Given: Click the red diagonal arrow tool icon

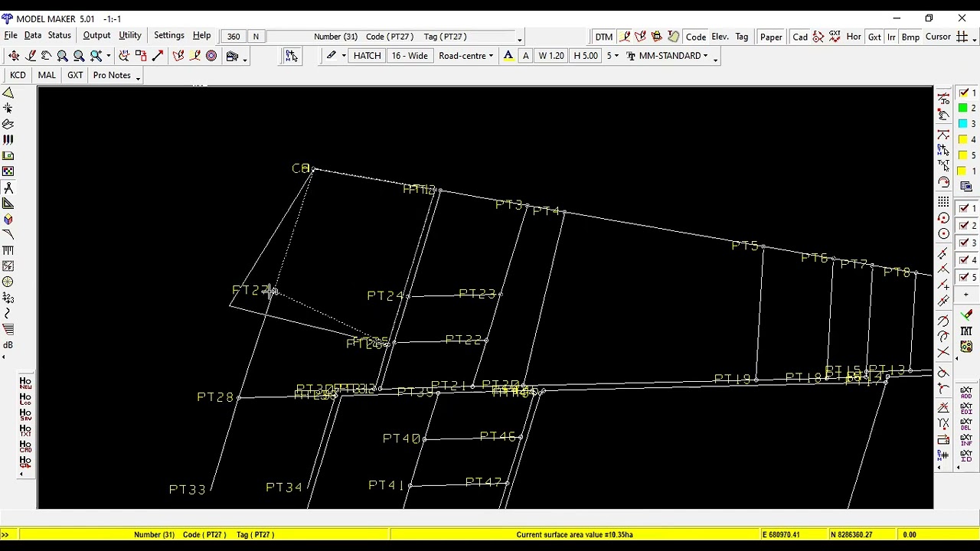Looking at the screenshot, I should click(x=158, y=56).
